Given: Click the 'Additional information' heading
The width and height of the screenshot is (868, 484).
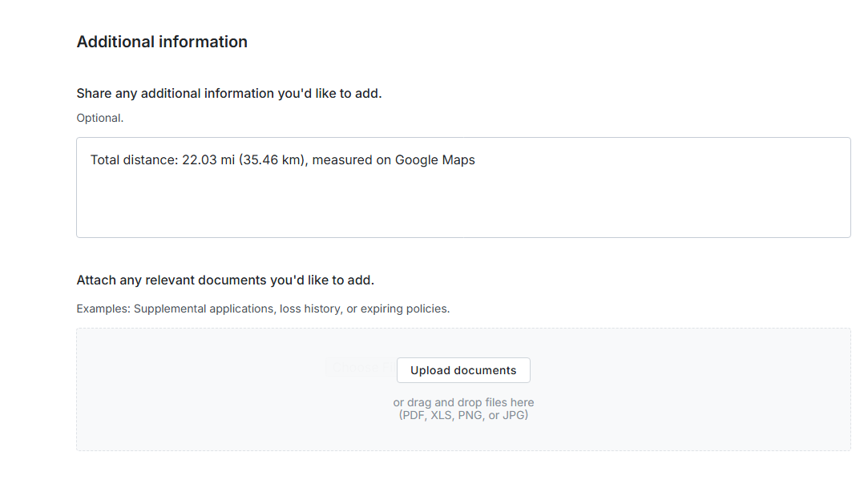Looking at the screenshot, I should pyautogui.click(x=162, y=42).
